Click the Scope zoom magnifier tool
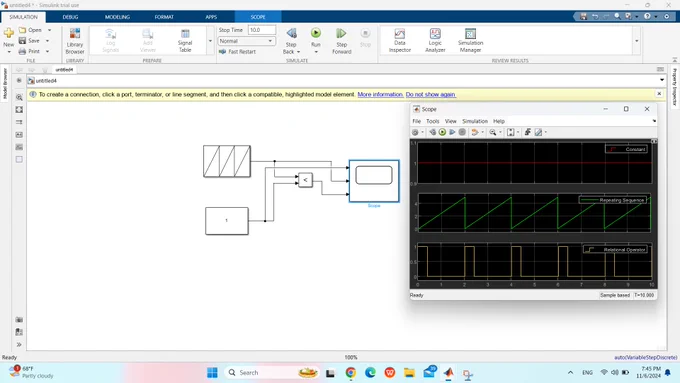 click(493, 132)
